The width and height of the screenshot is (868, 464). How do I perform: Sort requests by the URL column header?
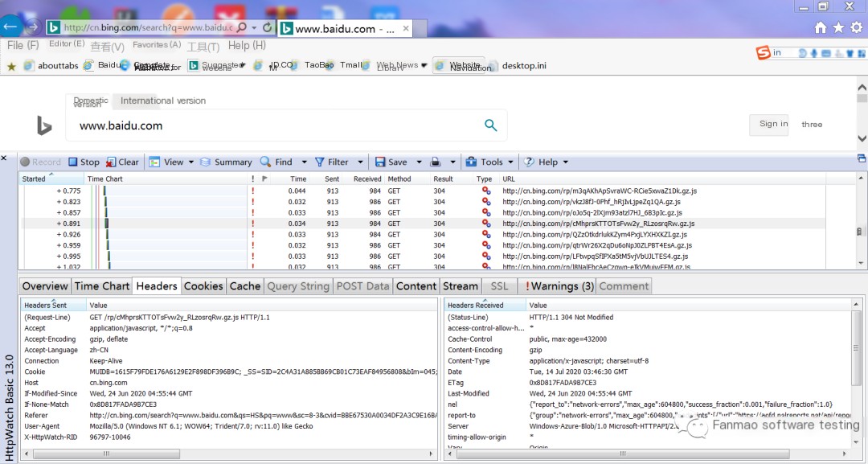point(509,179)
